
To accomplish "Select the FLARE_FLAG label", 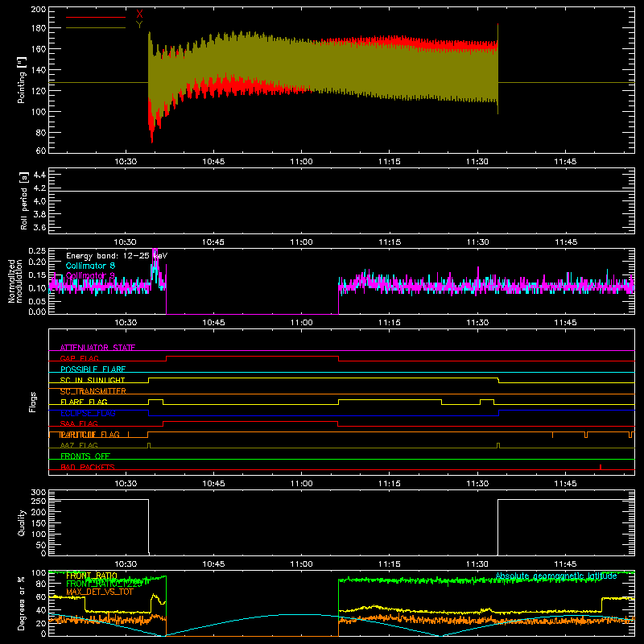I will [x=84, y=402].
